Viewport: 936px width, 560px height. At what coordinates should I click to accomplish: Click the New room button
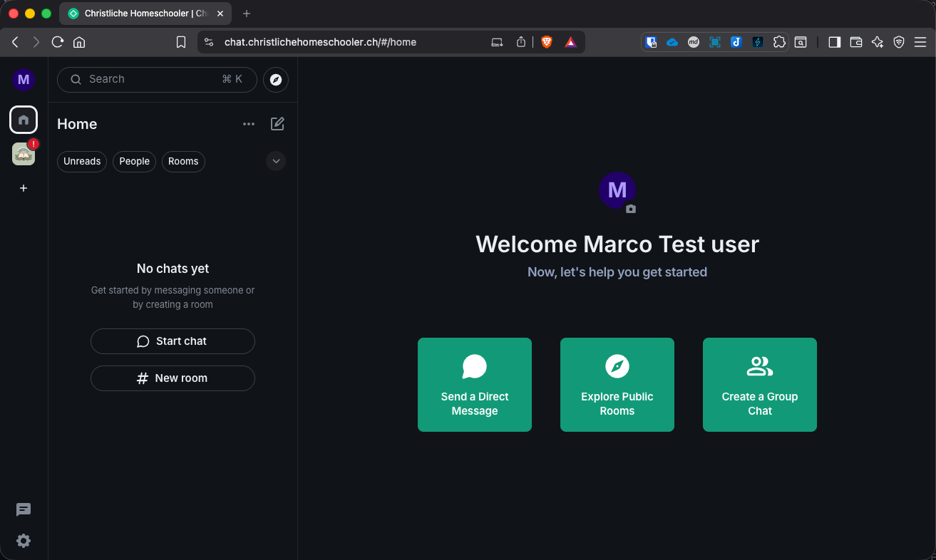pyautogui.click(x=173, y=378)
